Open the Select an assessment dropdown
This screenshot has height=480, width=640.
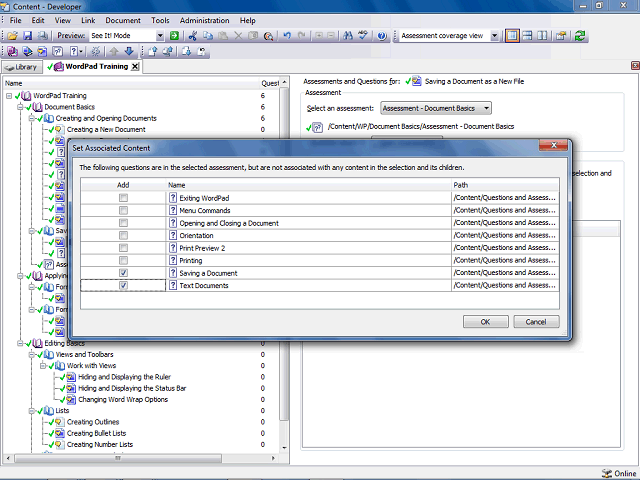click(436, 108)
